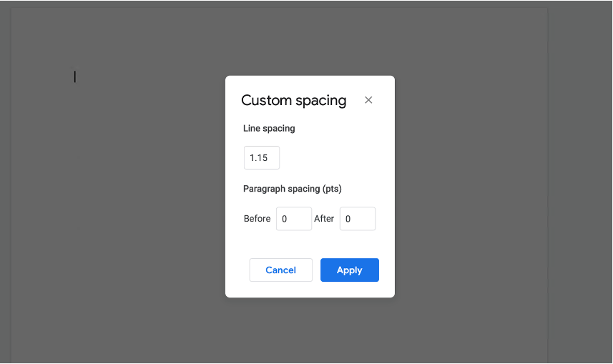The height and width of the screenshot is (364, 613).
Task: Click the gray margin right of the page
Action: [x=580, y=182]
